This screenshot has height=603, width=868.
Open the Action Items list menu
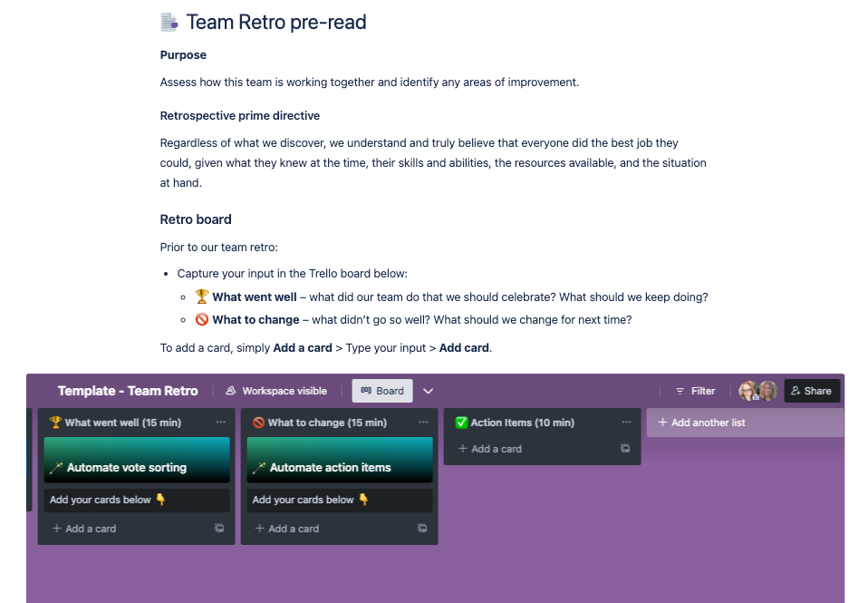(x=626, y=423)
